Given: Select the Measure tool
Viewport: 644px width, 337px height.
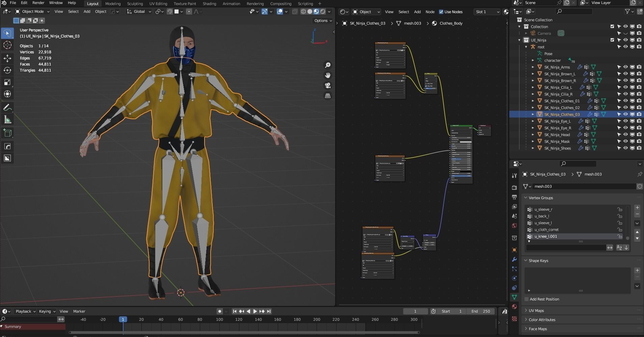Looking at the screenshot, I should 7,120.
